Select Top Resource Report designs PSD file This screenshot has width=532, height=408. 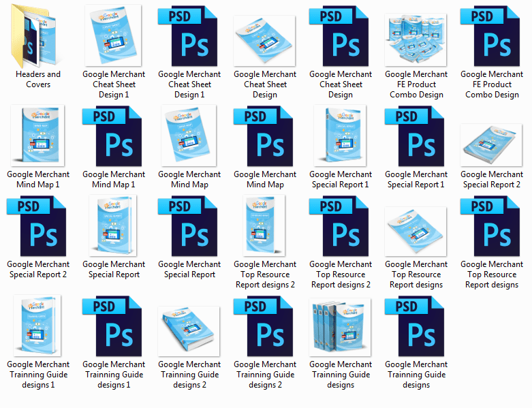492,228
